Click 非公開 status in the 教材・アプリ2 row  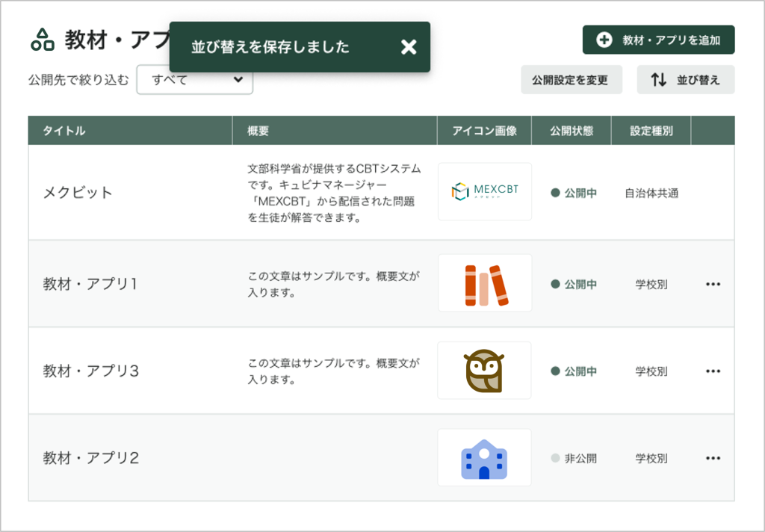(574, 458)
